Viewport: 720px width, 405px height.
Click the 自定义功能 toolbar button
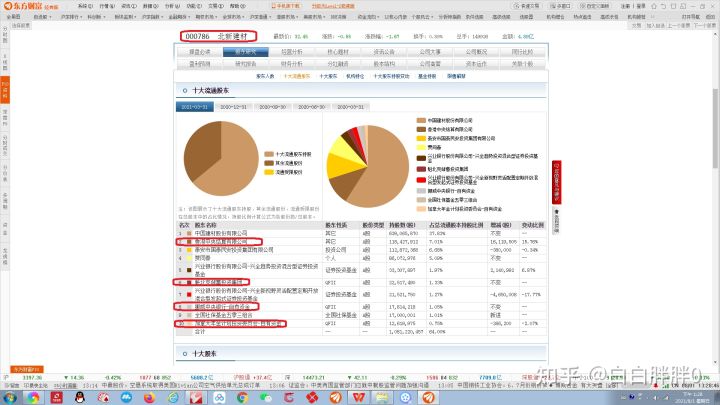click(594, 6)
